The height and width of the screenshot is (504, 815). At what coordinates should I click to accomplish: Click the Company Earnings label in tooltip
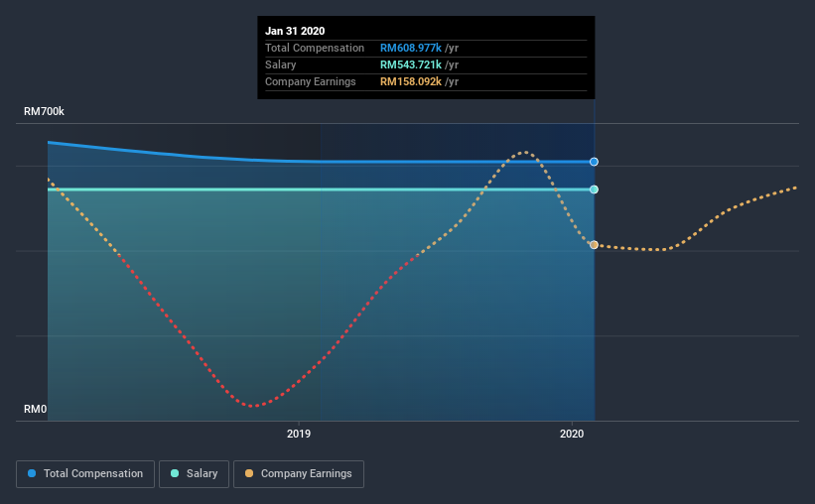(x=311, y=81)
